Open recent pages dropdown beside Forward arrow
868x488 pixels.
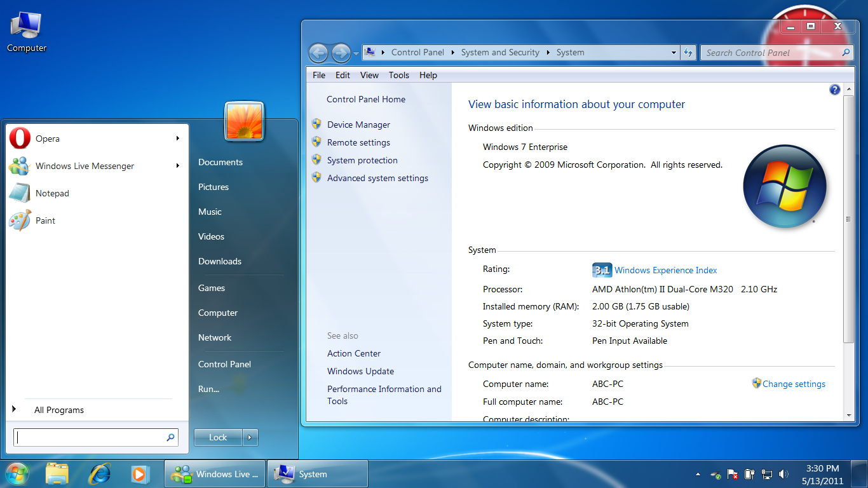(356, 53)
